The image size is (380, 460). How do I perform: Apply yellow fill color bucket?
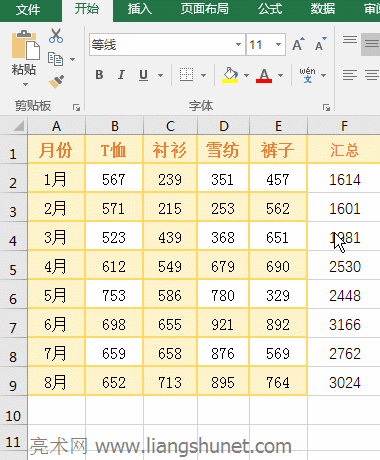pos(230,75)
